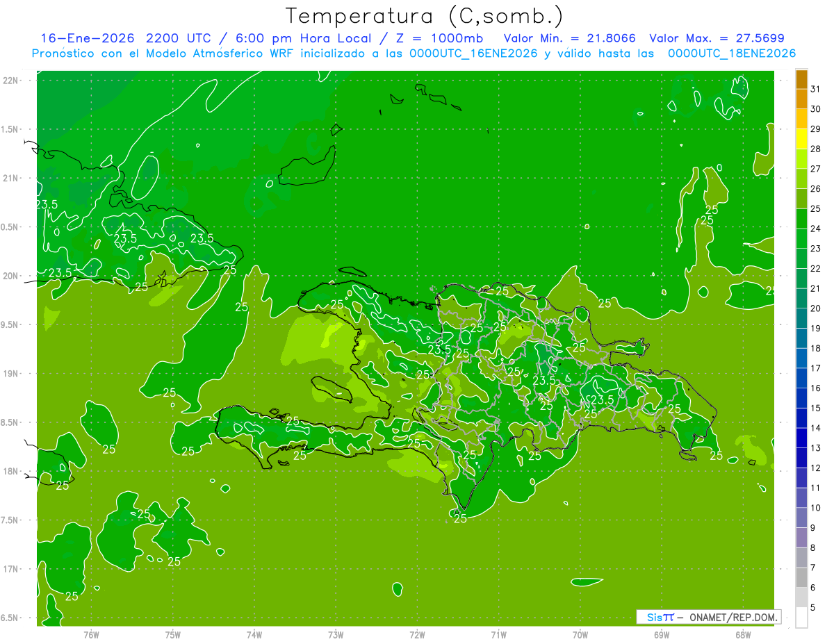Select the '71W' longitude axis label
Viewport: 834px width, 644px height.
pyautogui.click(x=498, y=635)
